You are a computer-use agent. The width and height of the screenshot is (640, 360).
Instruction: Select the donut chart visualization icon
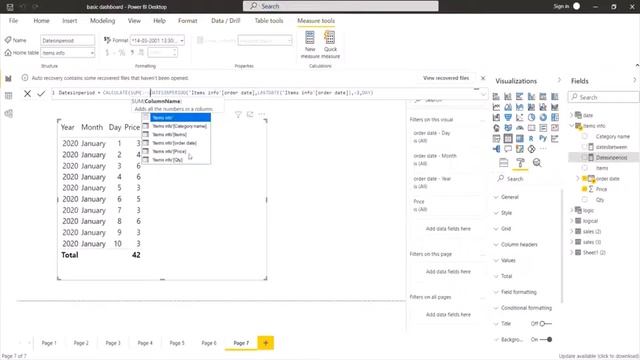[543, 118]
